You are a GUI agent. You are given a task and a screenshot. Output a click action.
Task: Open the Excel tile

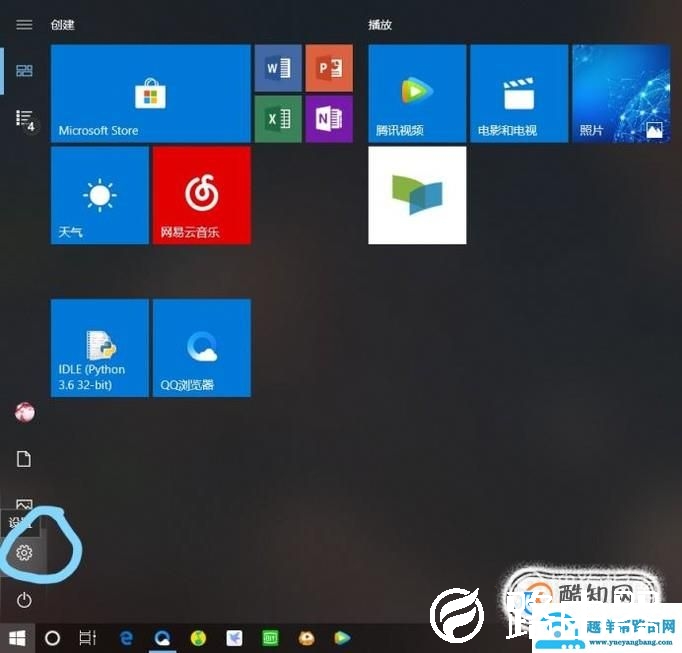click(278, 119)
